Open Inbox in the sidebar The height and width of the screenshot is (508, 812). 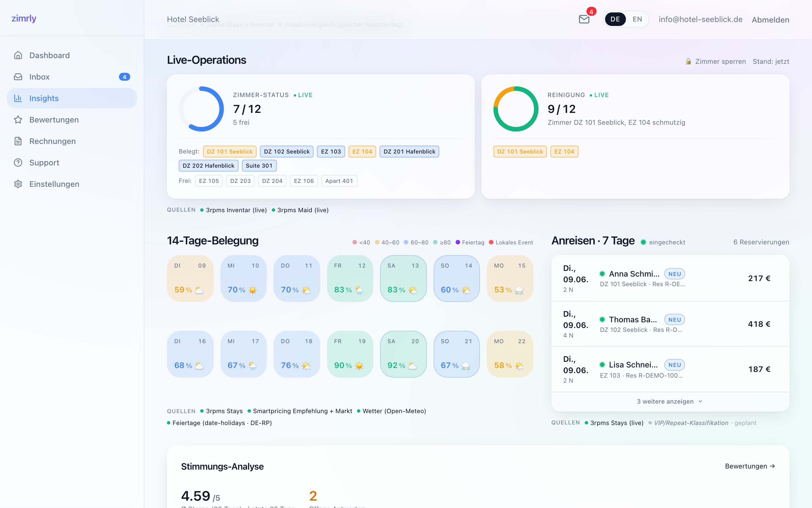72,76
